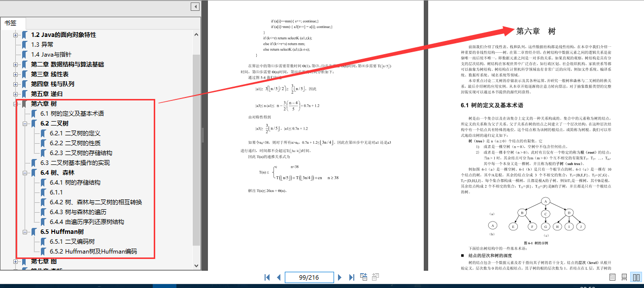Collapse the 6.5 Huffman树 subtree
The height and width of the screenshot is (288, 644).
click(x=25, y=232)
